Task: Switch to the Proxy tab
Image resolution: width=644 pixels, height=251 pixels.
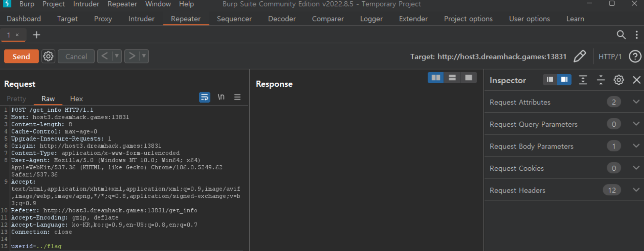Action: click(103, 19)
